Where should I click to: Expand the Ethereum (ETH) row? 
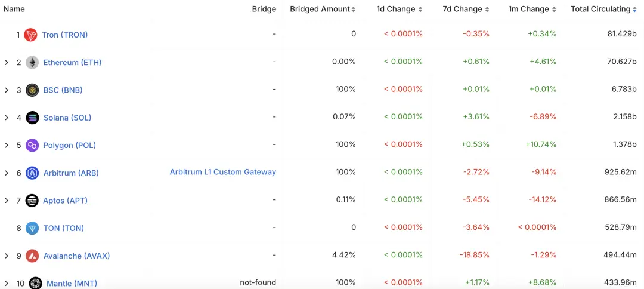[x=7, y=63]
